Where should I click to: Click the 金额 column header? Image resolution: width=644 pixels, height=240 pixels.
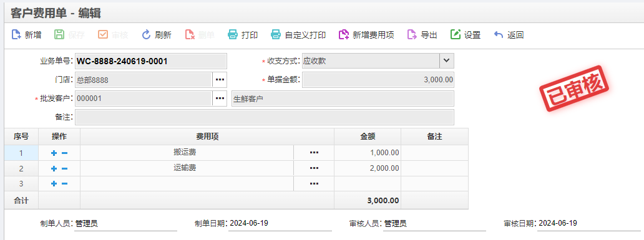[x=368, y=137]
